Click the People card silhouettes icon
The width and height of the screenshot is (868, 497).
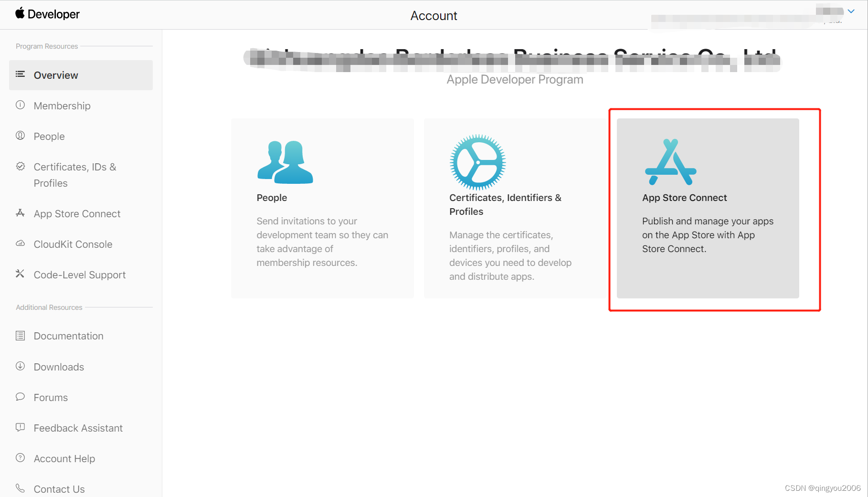click(285, 162)
